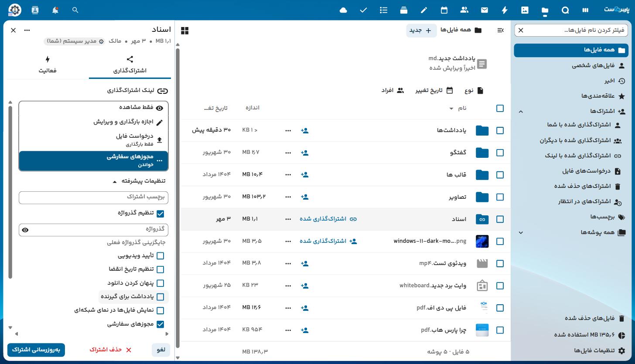635x364 pixels.
Task: Select the اسناد folder checkbox
Action: pos(500,219)
